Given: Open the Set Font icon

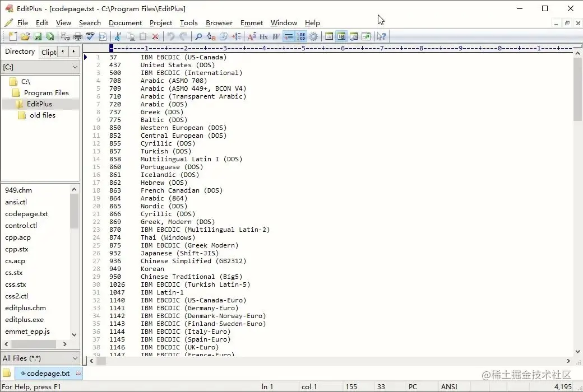Looking at the screenshot, I should 252,36.
